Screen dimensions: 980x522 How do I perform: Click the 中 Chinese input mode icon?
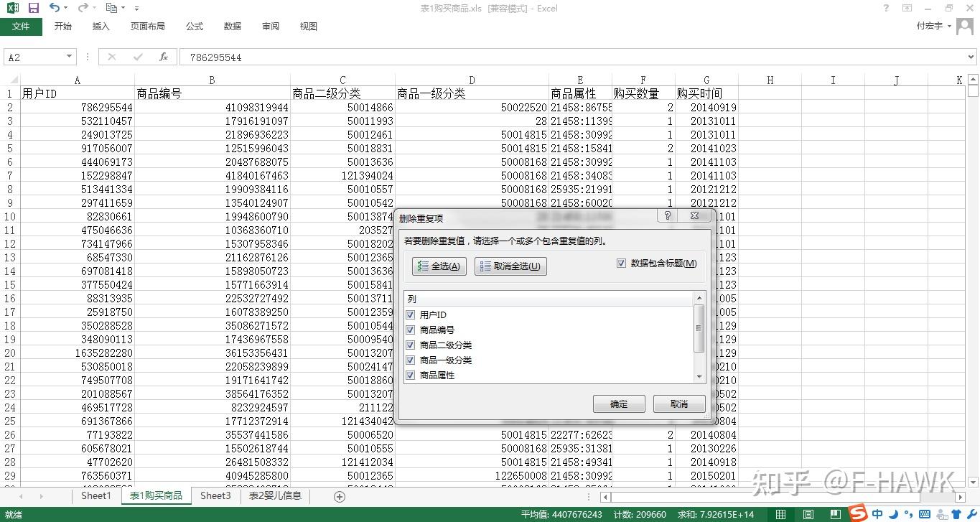tap(877, 513)
